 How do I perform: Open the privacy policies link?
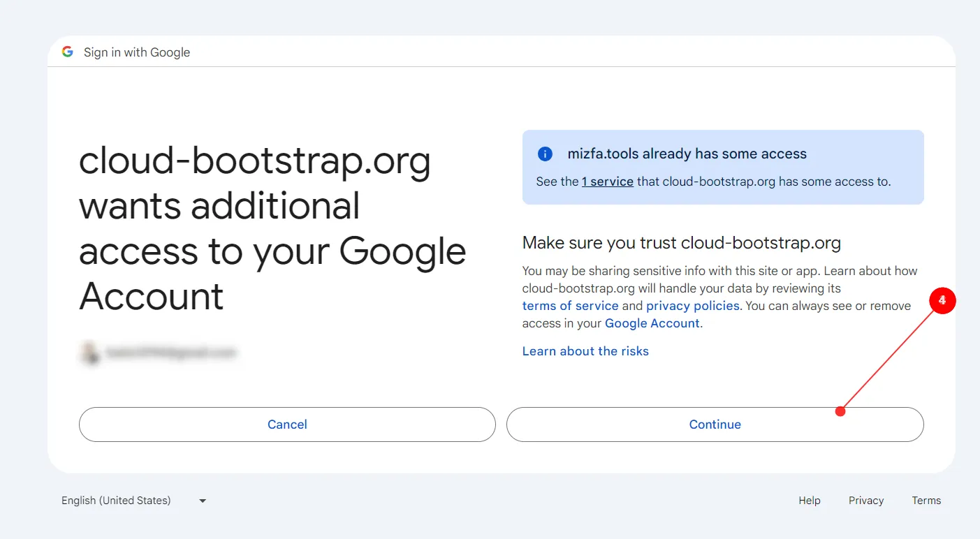tap(693, 306)
